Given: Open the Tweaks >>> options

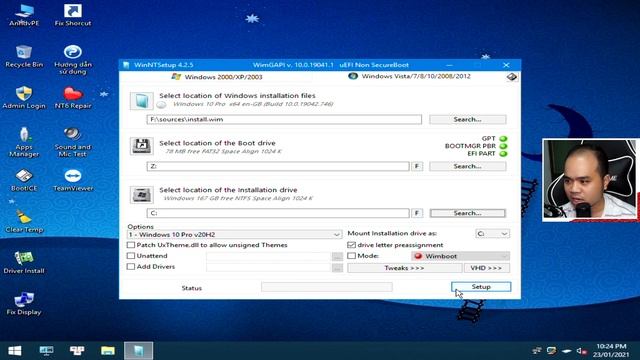Looking at the screenshot, I should click(404, 268).
